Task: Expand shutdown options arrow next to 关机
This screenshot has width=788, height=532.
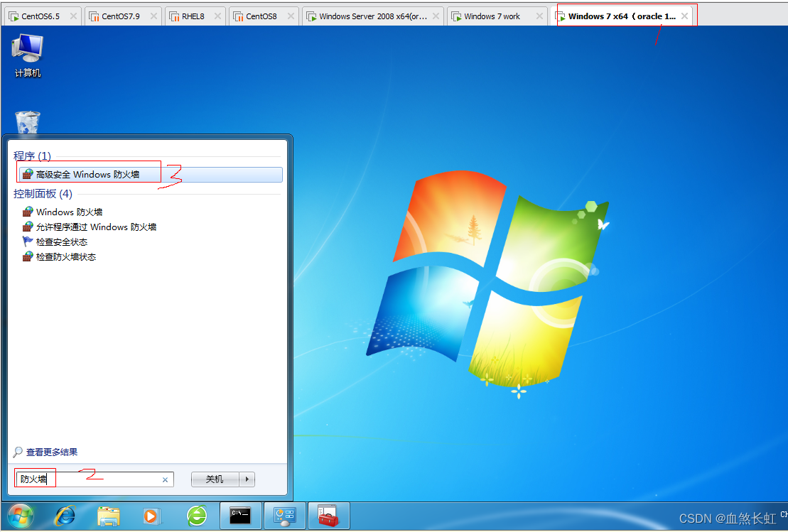Action: click(x=247, y=479)
